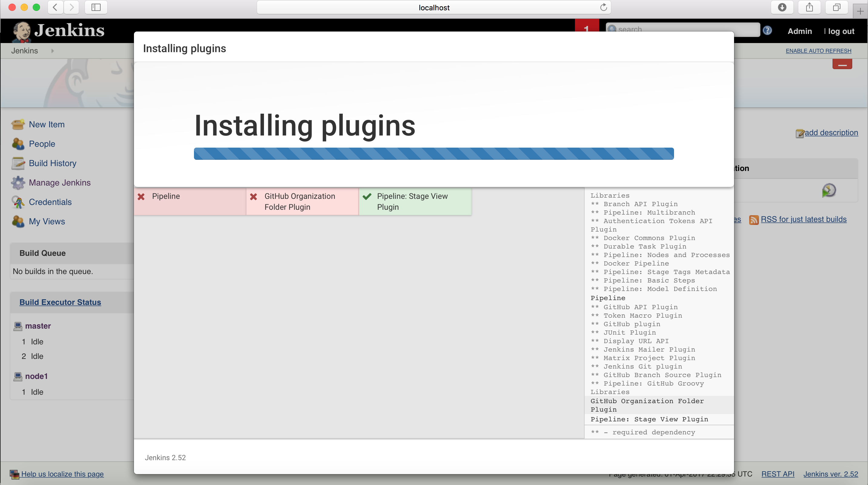868x485 pixels.
Task: Click the Jenkins butler logo icon
Action: tap(22, 32)
